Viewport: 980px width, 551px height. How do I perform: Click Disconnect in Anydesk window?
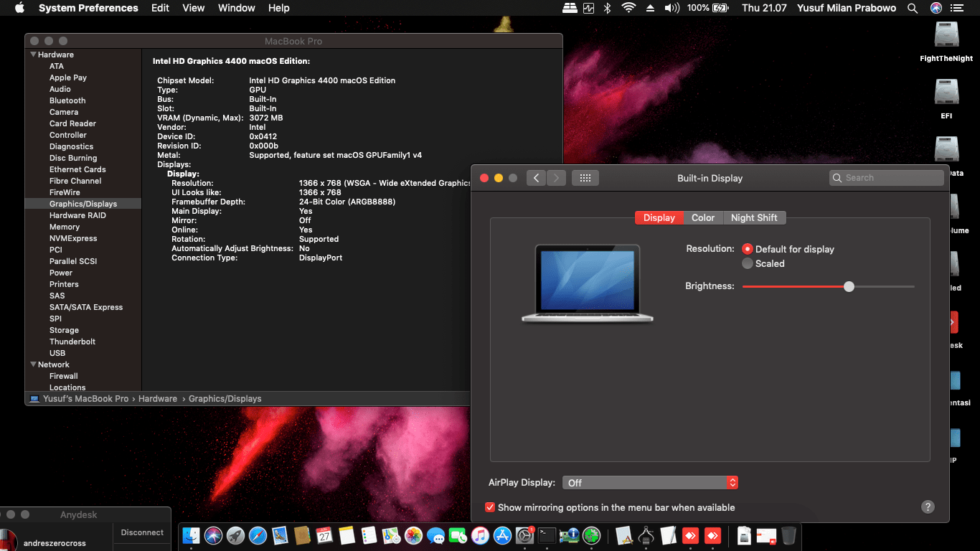(142, 532)
